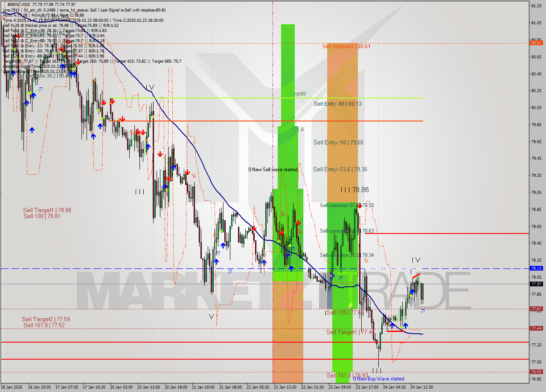Click the 77.25 price scale value
This screenshot has height=392, width=546.
pyautogui.click(x=536, y=345)
